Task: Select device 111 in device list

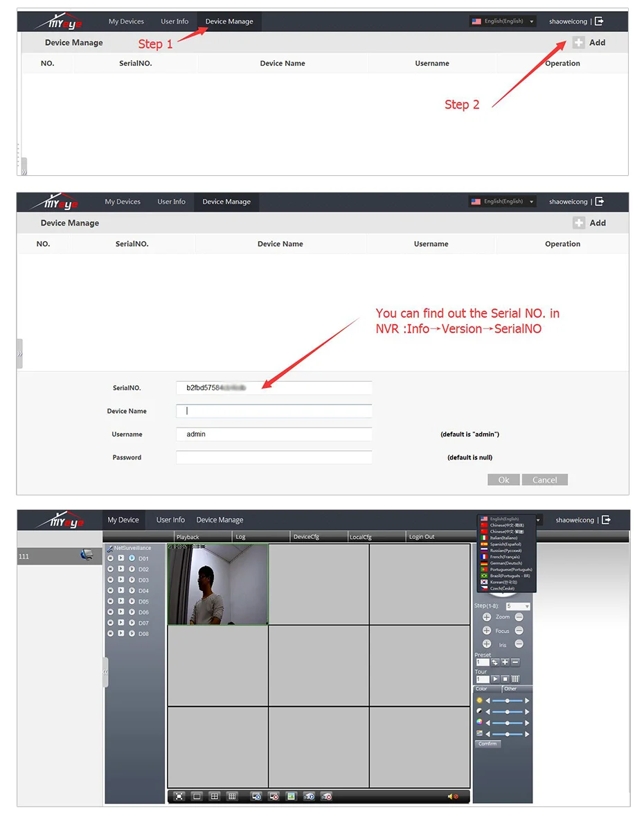Action: click(60, 556)
